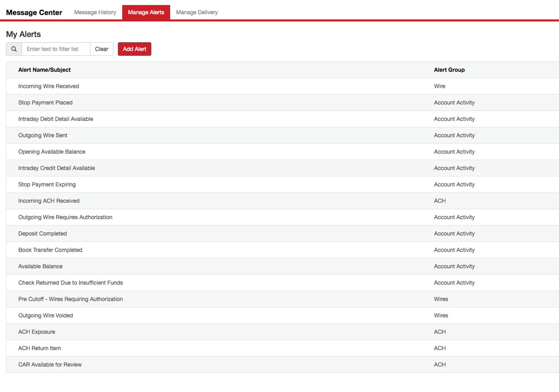Select the Incoming ACH Received alert row

click(49, 201)
